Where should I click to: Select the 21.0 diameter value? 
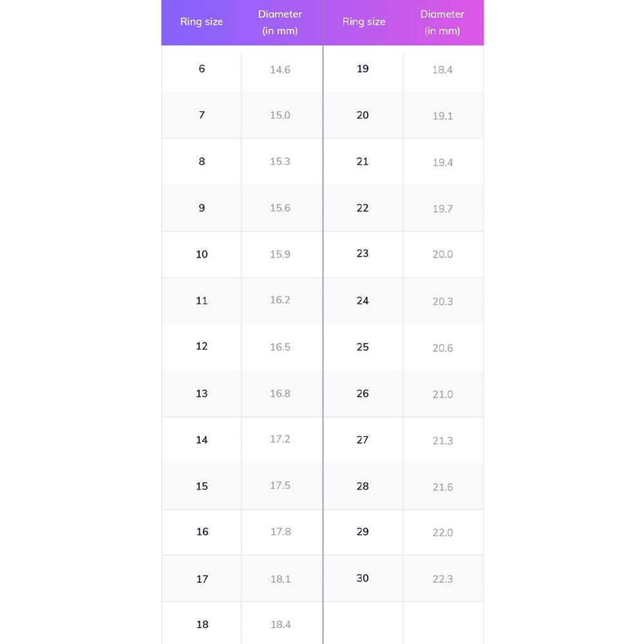[x=442, y=394]
